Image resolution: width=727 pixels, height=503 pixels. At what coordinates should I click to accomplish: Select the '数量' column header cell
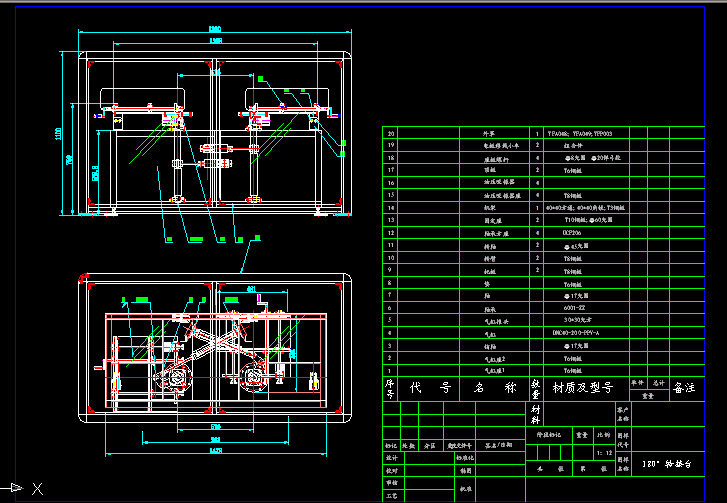pyautogui.click(x=536, y=388)
